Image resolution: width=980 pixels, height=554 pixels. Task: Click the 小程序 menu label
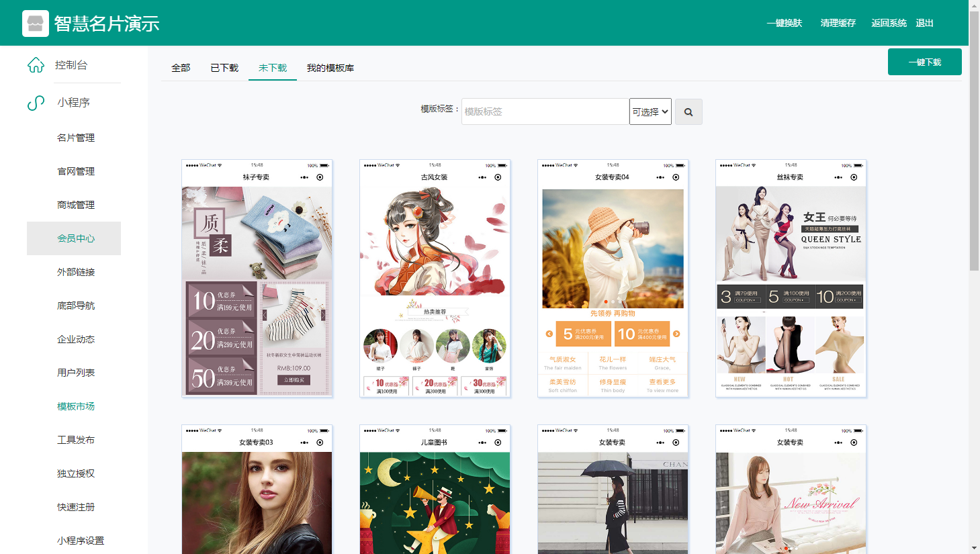coord(74,103)
